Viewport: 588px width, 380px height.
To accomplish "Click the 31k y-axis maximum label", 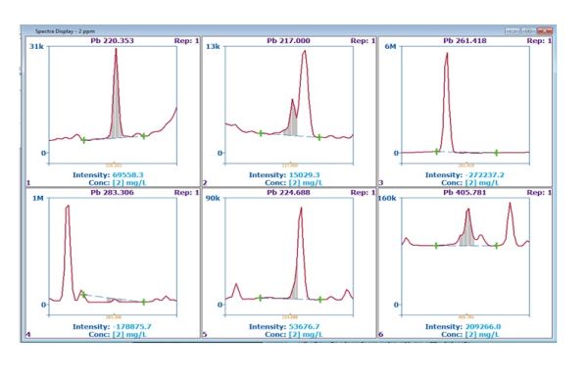I will (x=37, y=46).
